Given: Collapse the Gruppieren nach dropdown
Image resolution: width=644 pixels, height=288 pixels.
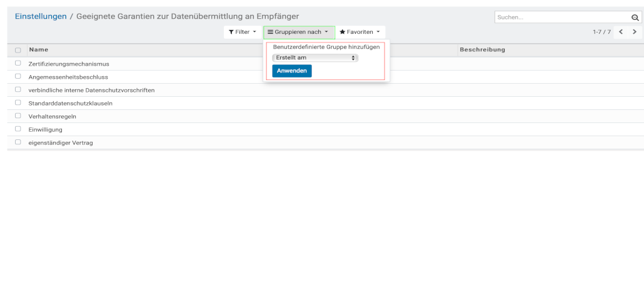Looking at the screenshot, I should coord(299,32).
